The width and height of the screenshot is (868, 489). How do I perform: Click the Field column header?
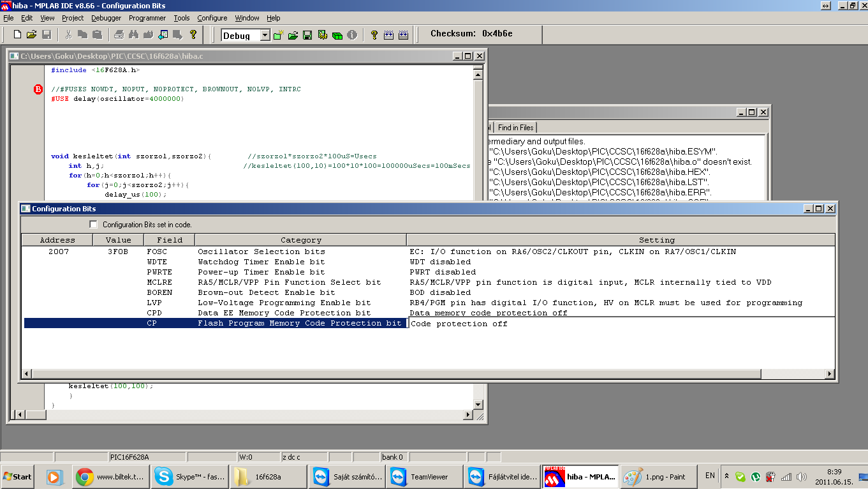click(x=169, y=240)
